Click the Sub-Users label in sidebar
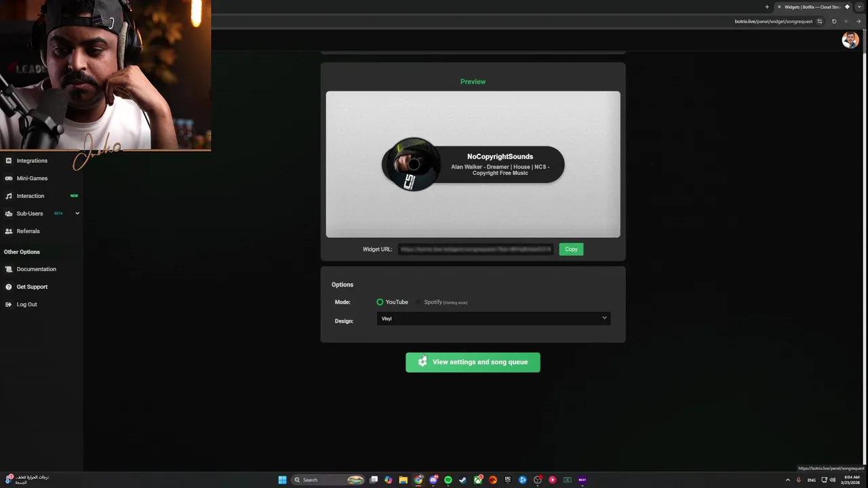 [30, 213]
